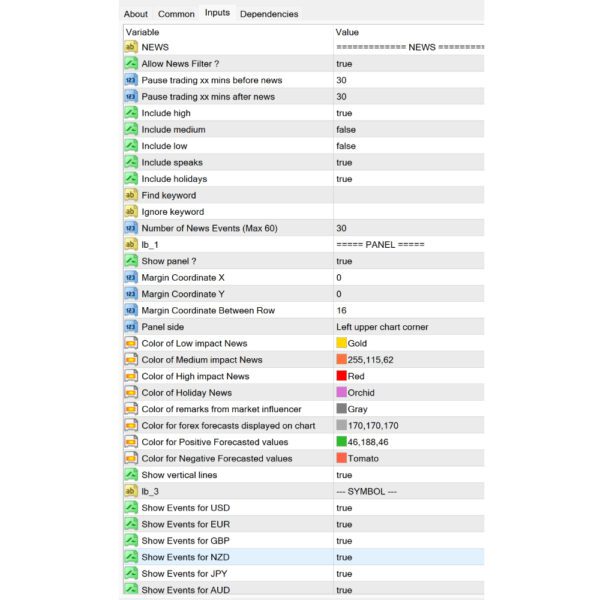The height and width of the screenshot is (600, 600).
Task: Toggle the Include medium value false
Action: (345, 130)
